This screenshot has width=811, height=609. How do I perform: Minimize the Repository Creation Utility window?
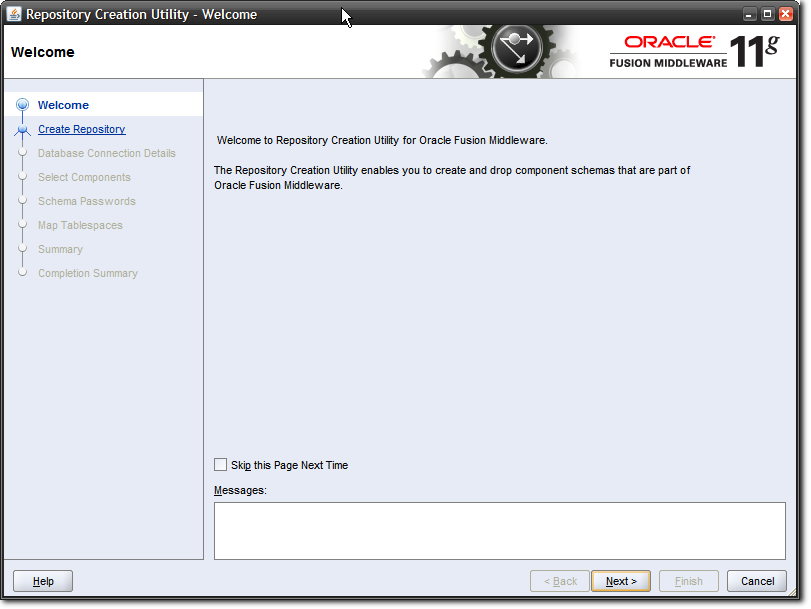(x=749, y=14)
